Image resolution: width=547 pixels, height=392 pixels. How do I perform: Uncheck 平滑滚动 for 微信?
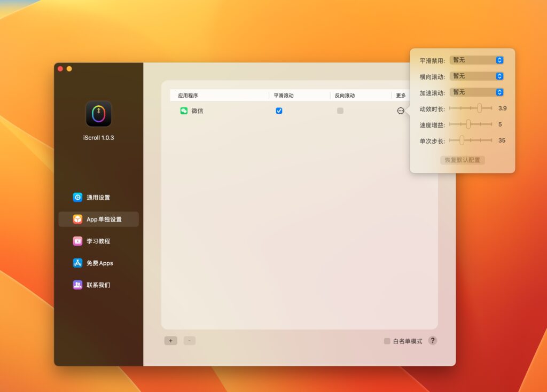click(279, 111)
